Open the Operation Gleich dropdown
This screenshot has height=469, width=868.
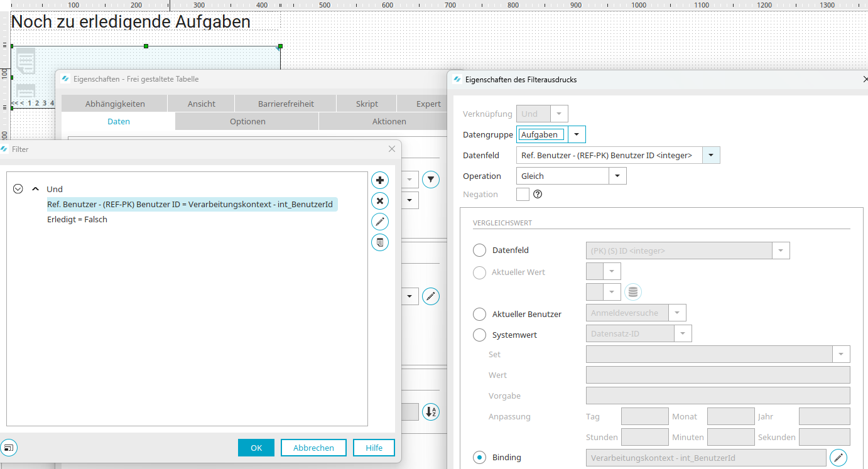(x=617, y=176)
